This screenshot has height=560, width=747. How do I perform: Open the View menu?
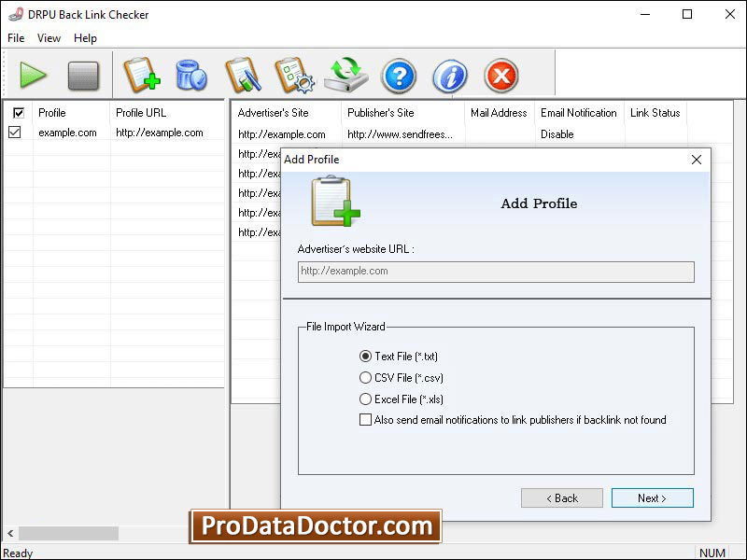click(x=49, y=38)
